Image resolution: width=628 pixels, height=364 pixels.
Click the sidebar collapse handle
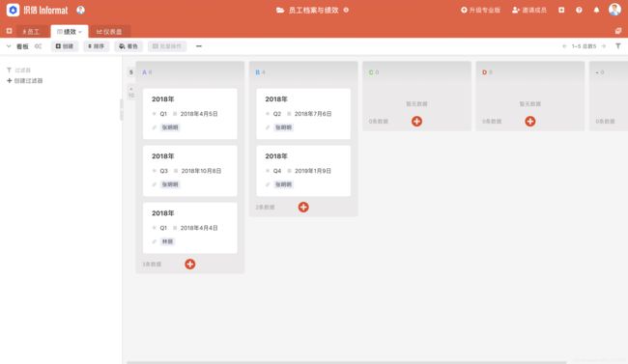[122, 110]
